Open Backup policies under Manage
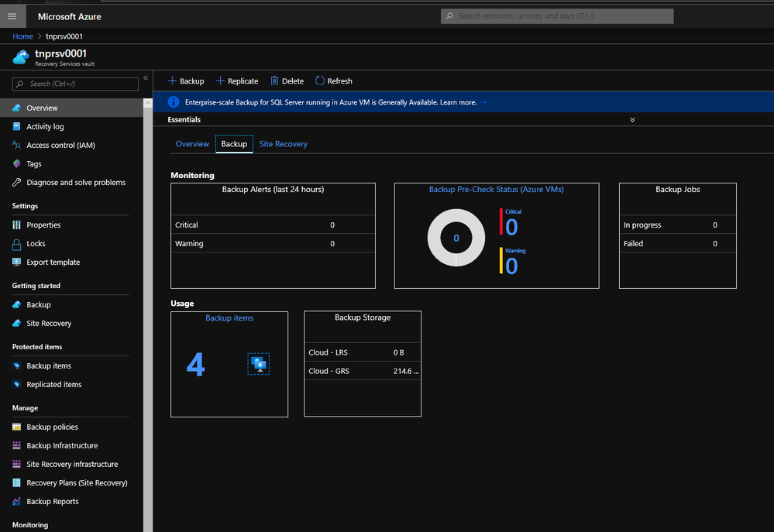Viewport: 774px width, 532px height. 52,427
